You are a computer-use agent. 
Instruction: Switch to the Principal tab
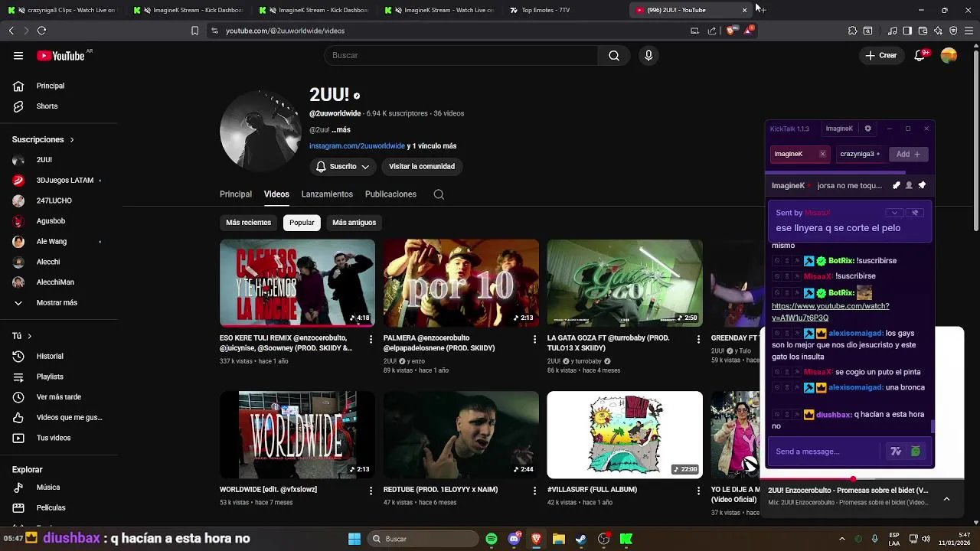click(x=236, y=194)
